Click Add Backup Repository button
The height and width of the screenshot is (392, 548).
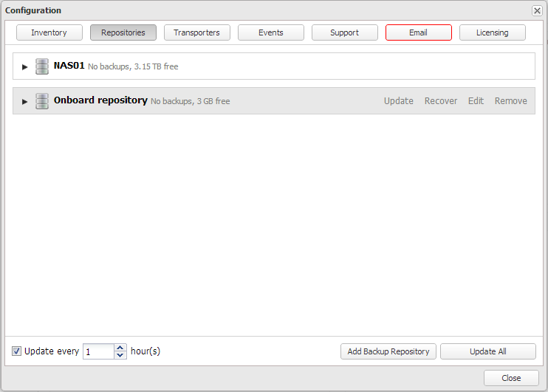[388, 351]
